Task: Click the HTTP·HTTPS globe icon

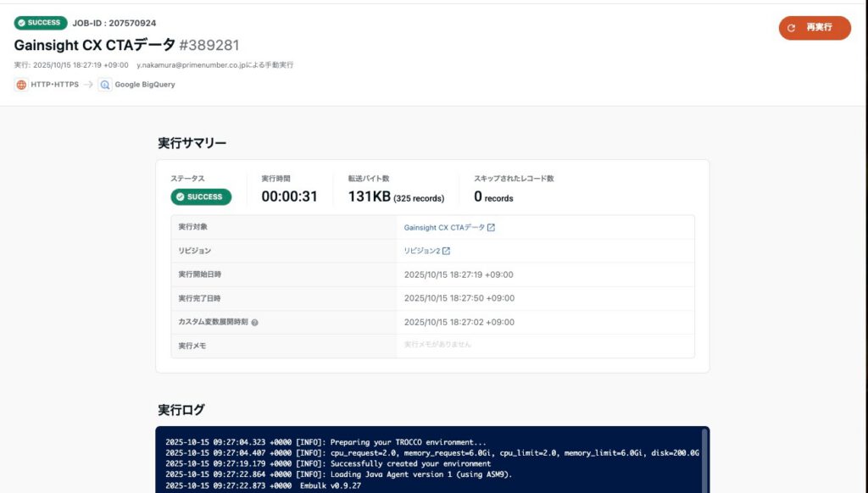Action: click(x=21, y=85)
